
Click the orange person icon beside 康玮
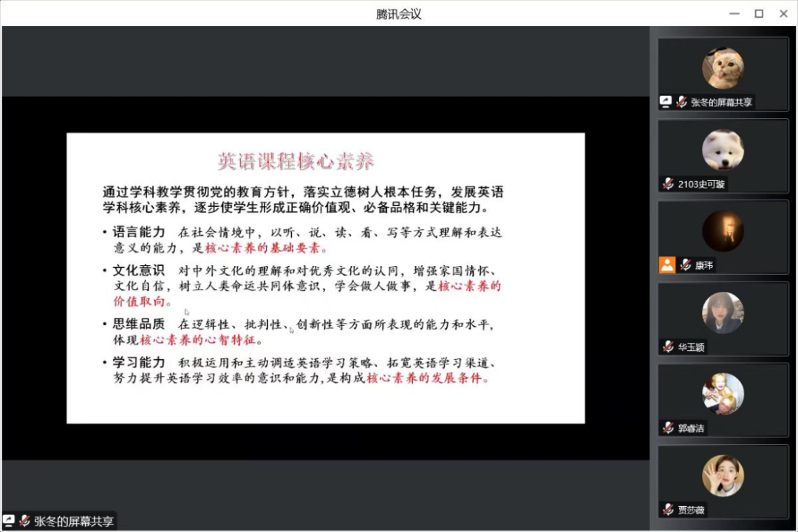click(667, 265)
